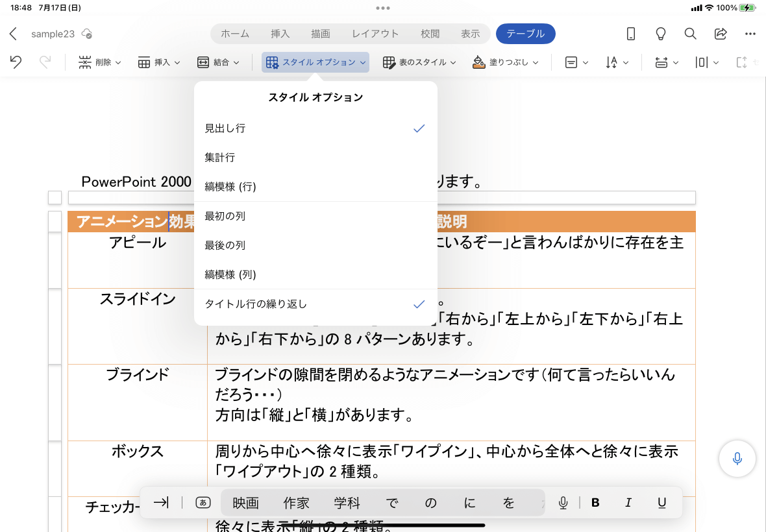Open the column width distribute dropdown
The width and height of the screenshot is (766, 532).
tap(706, 62)
